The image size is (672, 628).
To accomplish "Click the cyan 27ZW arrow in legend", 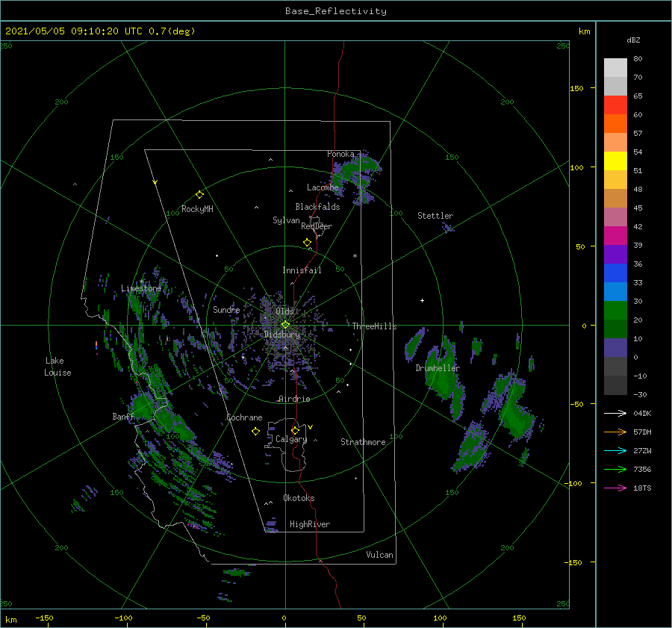I will click(615, 450).
